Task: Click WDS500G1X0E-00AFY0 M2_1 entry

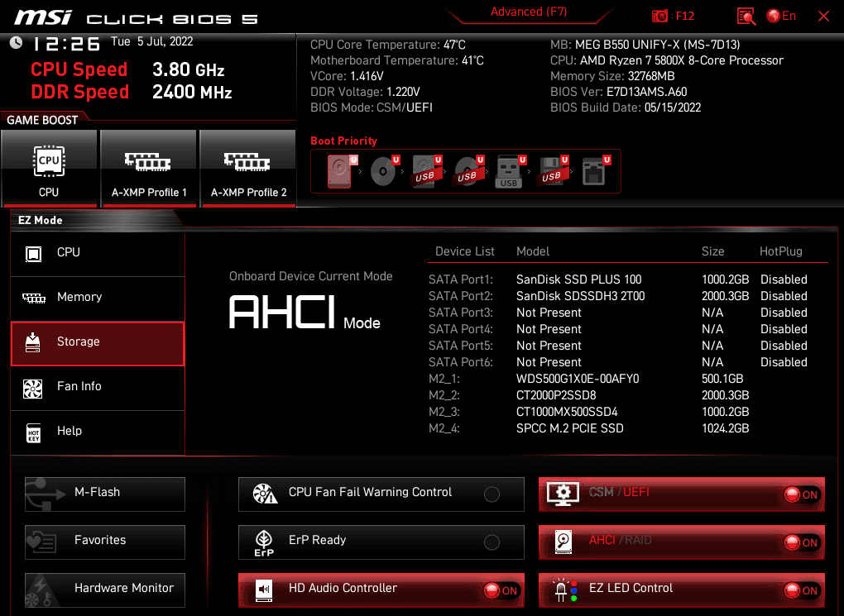Action: pos(578,379)
